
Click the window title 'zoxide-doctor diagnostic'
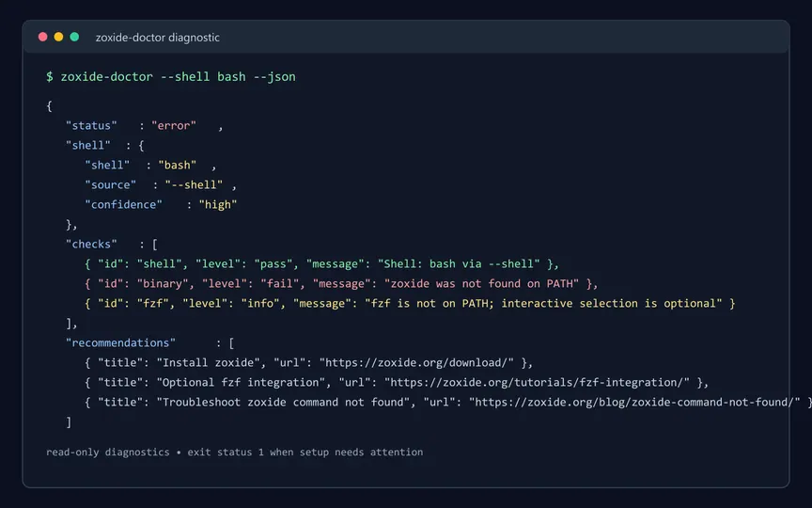click(x=158, y=38)
